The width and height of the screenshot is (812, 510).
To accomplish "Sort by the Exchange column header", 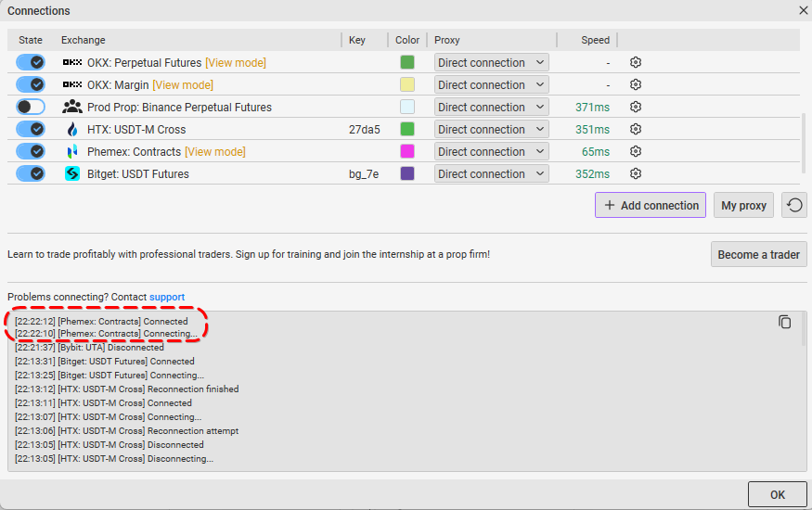I will pos(84,40).
